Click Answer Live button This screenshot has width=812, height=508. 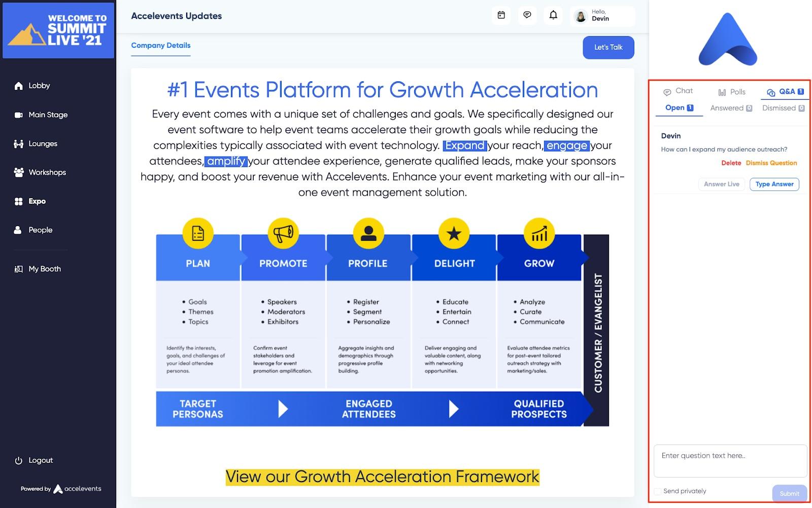722,184
